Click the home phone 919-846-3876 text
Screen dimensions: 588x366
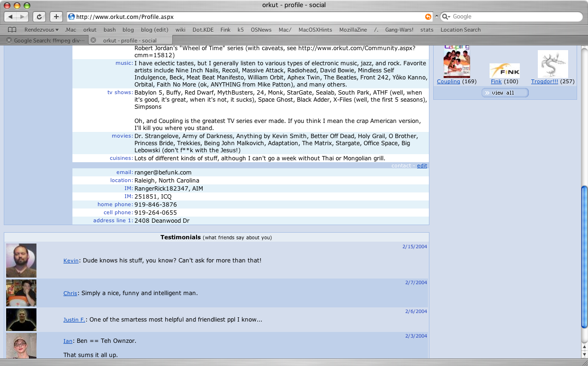[x=156, y=205]
